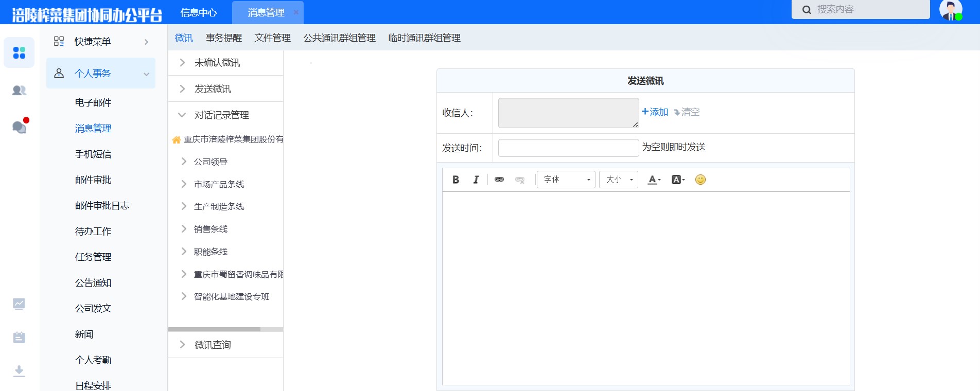980x391 pixels.
Task: Expand the 销售条线 tree node
Action: coord(184,229)
